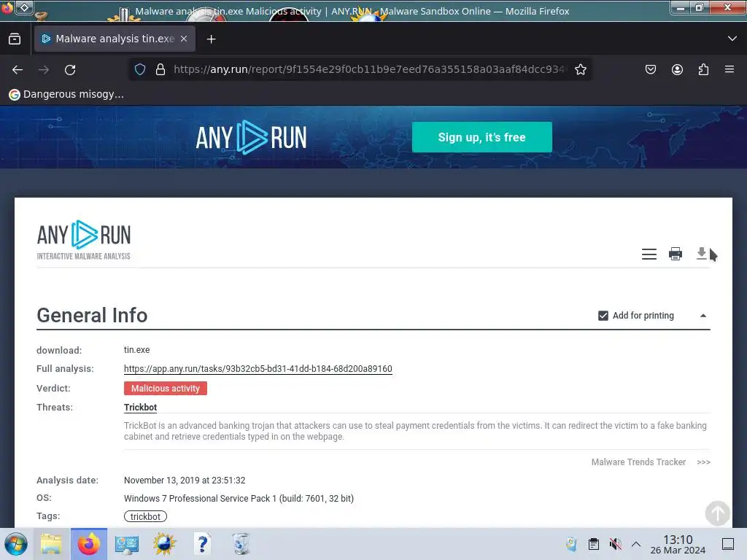Open file manager from taskbar

[x=51, y=544]
